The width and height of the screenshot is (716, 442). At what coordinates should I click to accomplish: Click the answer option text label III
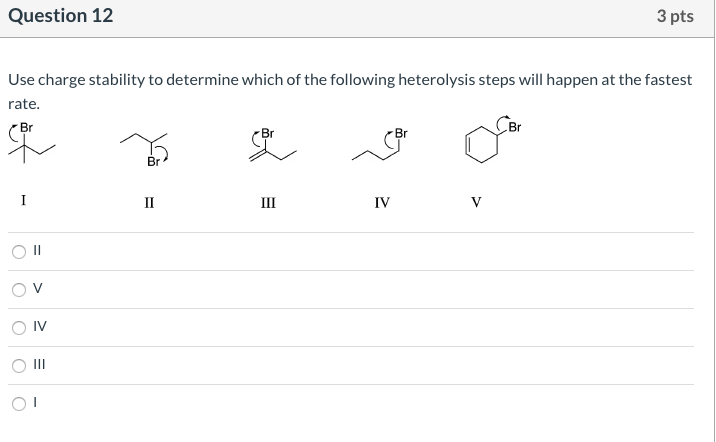[x=40, y=366]
